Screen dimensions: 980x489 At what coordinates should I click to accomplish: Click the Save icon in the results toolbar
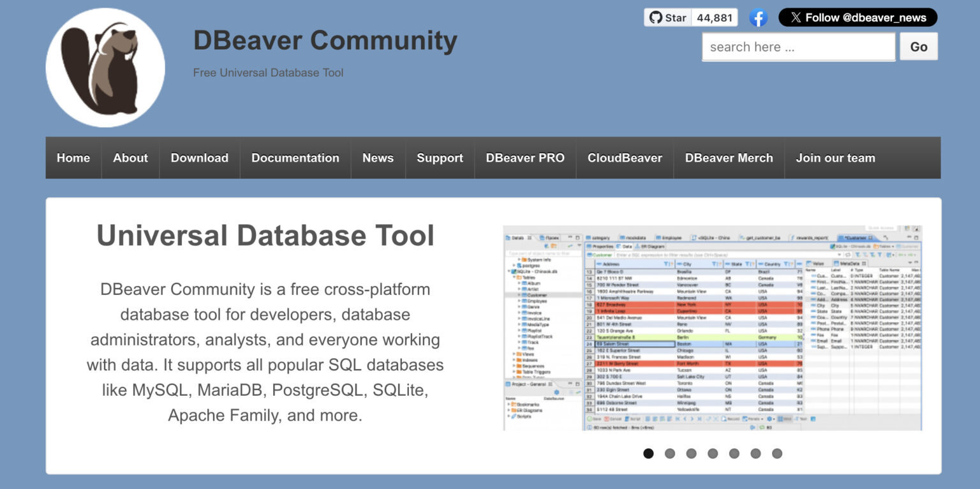[x=590, y=419]
